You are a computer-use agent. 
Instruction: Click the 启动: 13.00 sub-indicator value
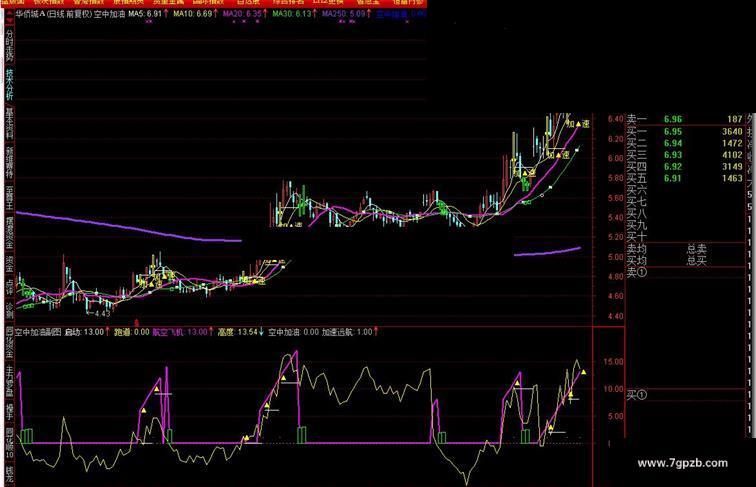click(x=86, y=332)
